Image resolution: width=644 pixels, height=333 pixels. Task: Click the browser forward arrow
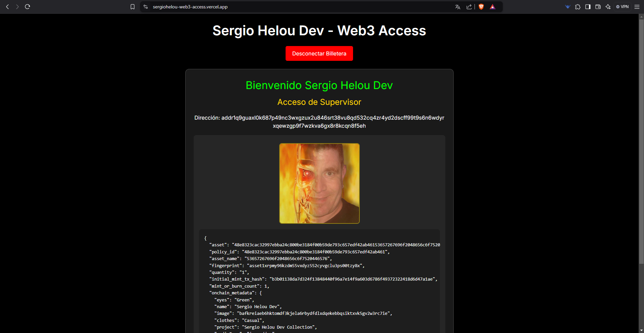pyautogui.click(x=17, y=7)
